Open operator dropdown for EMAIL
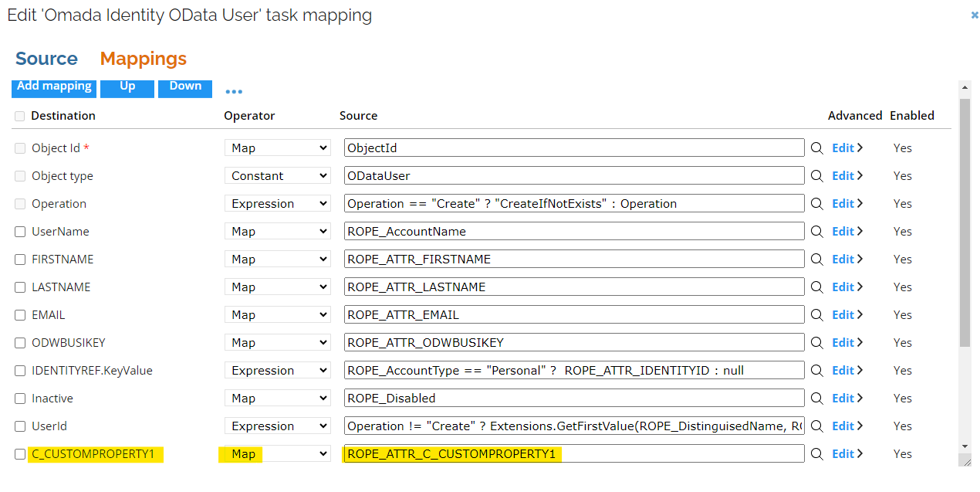Viewport: 980px width, 492px height. point(278,315)
